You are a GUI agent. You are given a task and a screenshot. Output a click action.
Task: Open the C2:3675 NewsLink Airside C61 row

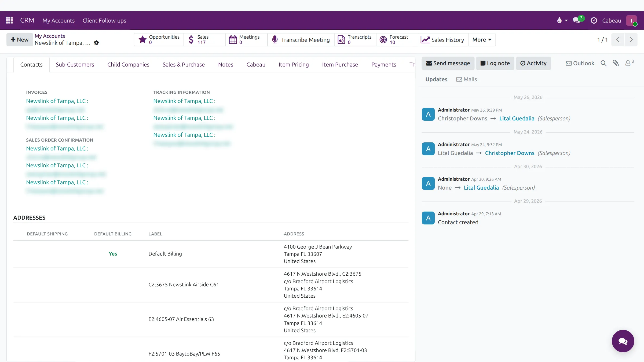point(211,285)
